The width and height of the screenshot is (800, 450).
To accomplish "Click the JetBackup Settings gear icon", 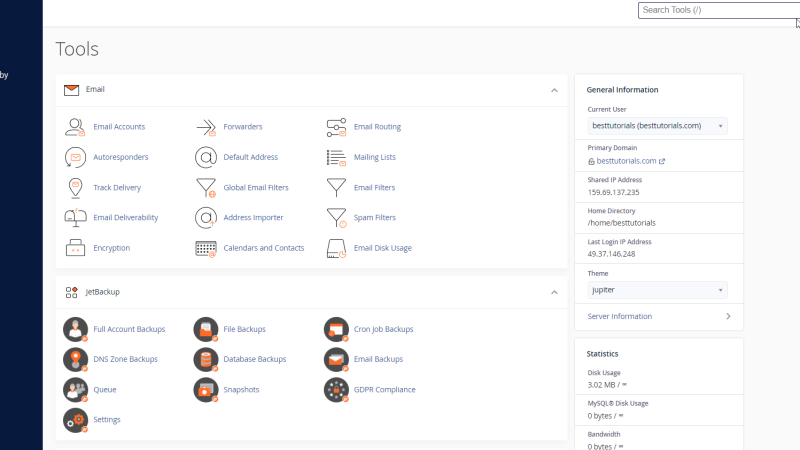I will click(76, 420).
